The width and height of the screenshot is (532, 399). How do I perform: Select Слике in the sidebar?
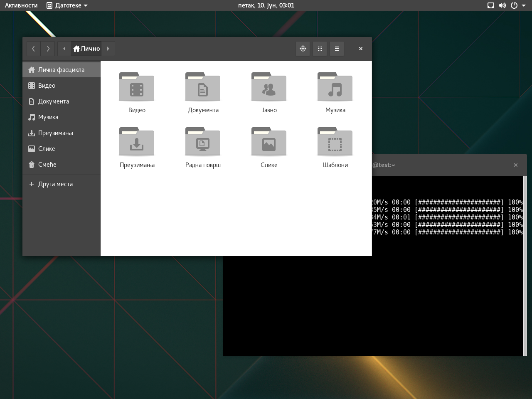tap(62, 149)
